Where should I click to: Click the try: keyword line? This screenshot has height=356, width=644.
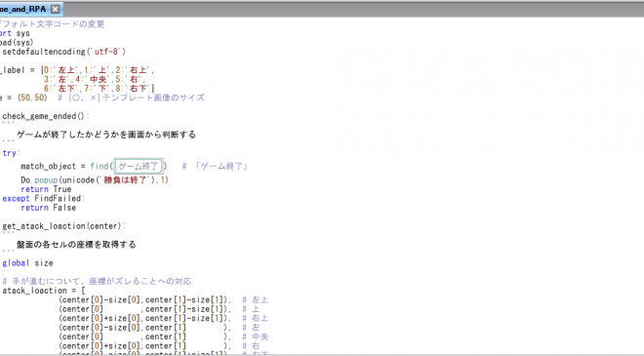(x=11, y=153)
